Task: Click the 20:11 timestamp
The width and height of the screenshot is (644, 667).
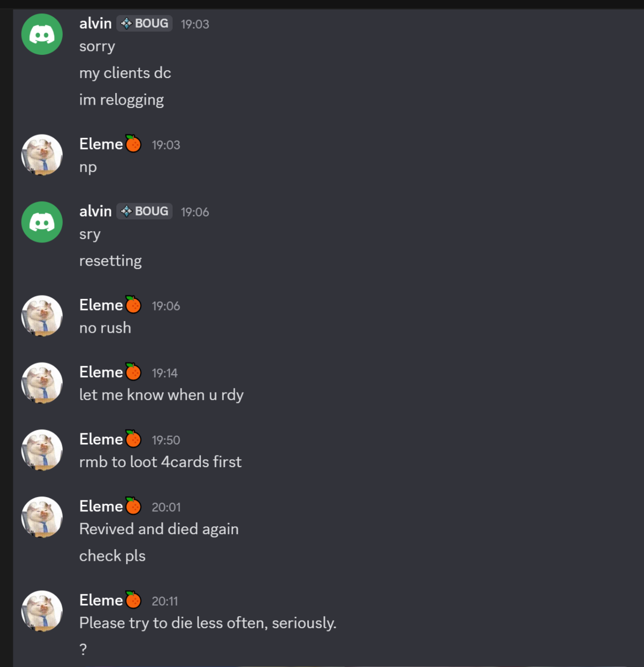Action: point(165,601)
